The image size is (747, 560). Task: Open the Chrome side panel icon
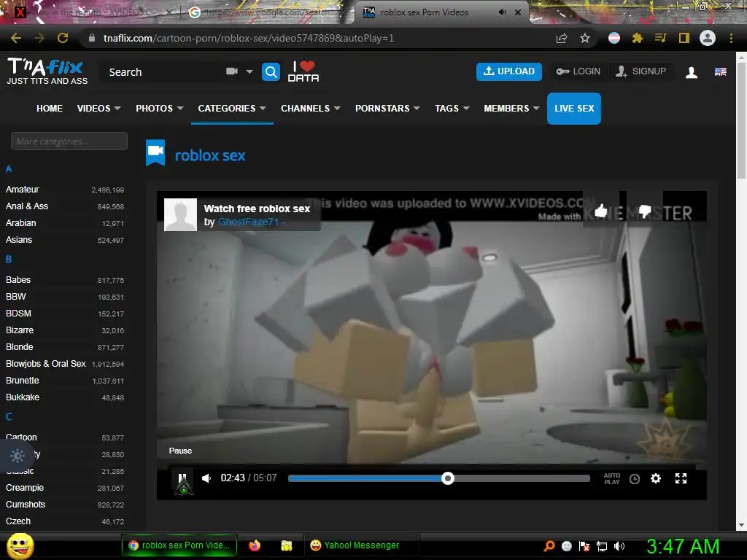(684, 38)
